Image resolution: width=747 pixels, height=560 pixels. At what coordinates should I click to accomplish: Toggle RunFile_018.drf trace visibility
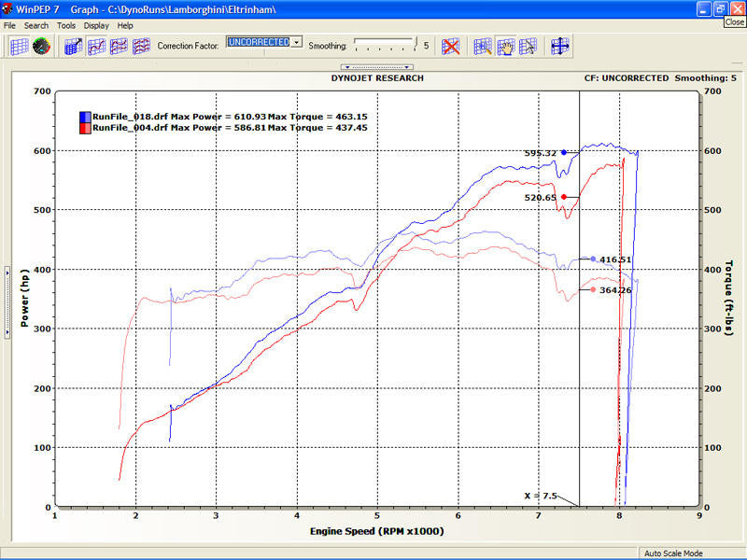[x=83, y=118]
